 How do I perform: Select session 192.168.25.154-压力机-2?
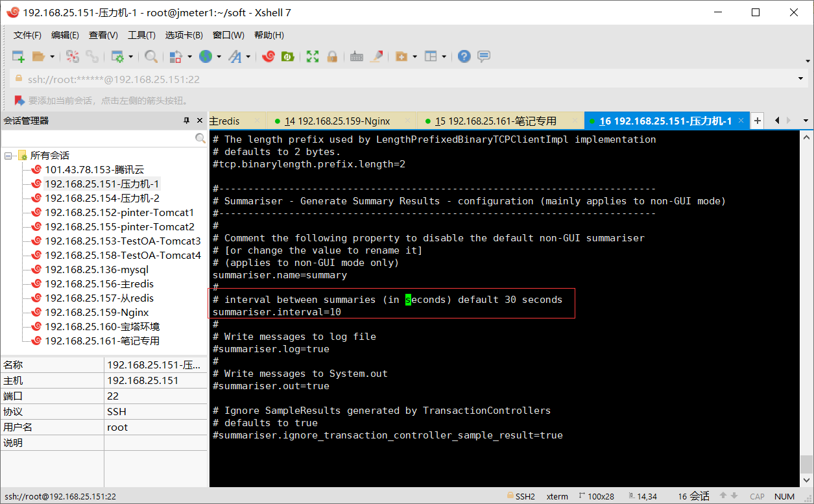click(x=102, y=198)
